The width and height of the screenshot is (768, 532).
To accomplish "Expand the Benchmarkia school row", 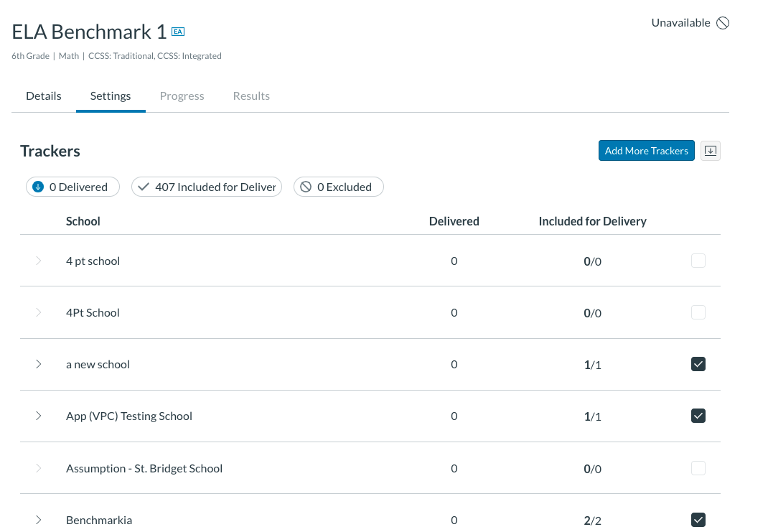I will point(38,520).
